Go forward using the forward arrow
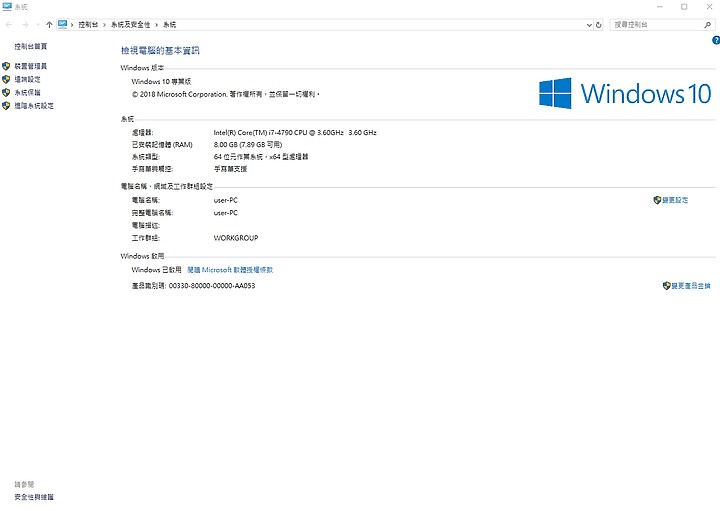 25,25
